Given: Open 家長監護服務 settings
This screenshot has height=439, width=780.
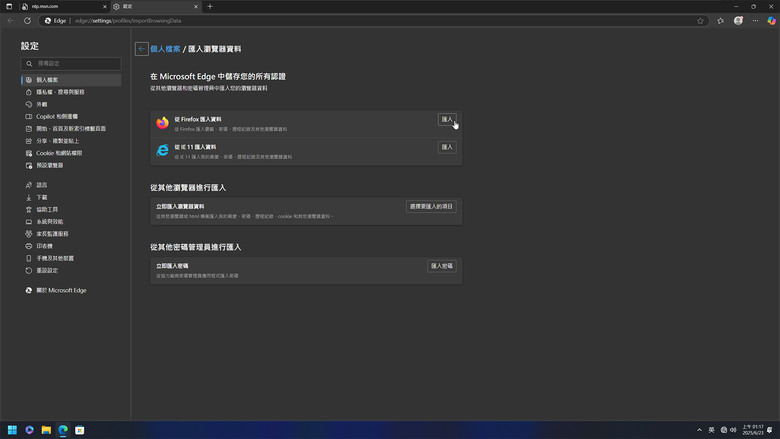Looking at the screenshot, I should (71, 234).
